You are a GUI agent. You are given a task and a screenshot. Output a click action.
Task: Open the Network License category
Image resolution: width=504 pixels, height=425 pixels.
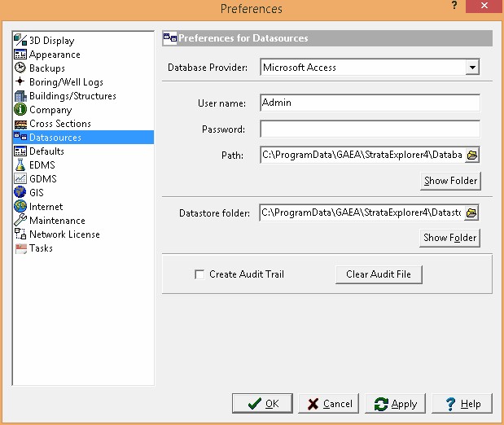pos(64,234)
